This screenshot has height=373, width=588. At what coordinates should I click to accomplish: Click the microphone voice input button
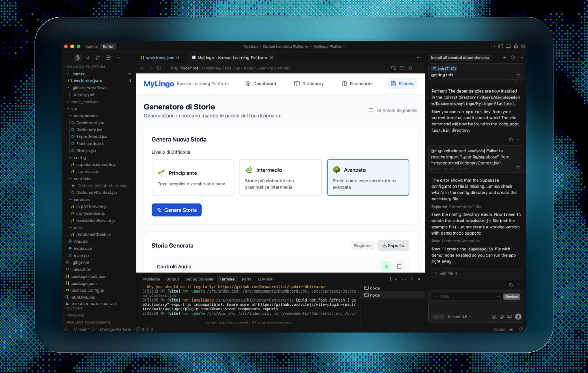tap(518, 317)
